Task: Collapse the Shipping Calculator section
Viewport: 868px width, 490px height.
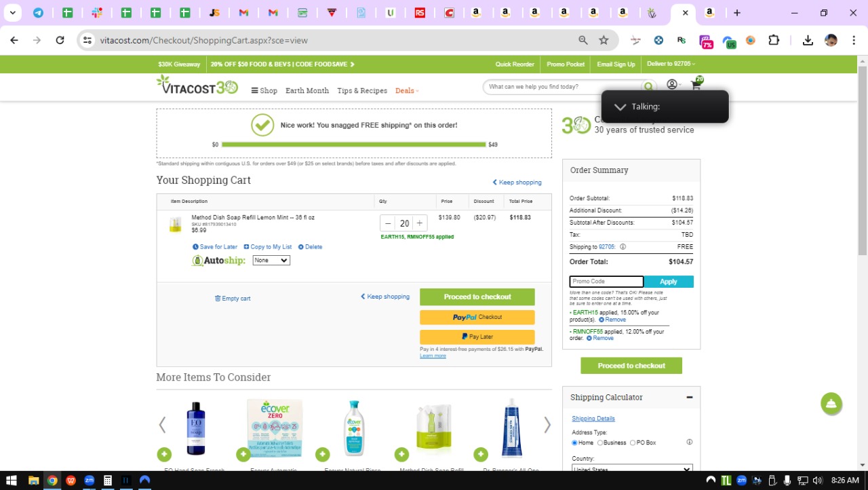Action: (x=690, y=397)
